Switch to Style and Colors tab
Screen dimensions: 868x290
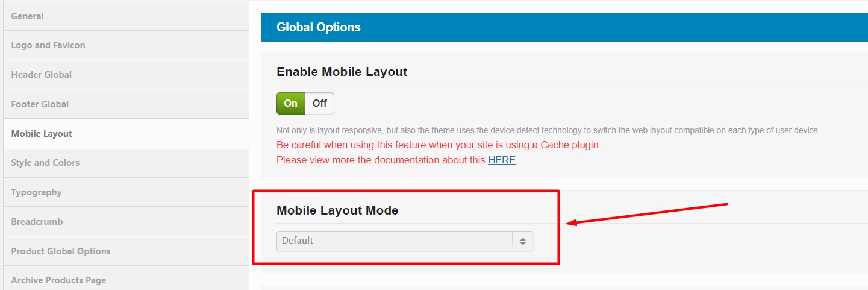point(45,163)
